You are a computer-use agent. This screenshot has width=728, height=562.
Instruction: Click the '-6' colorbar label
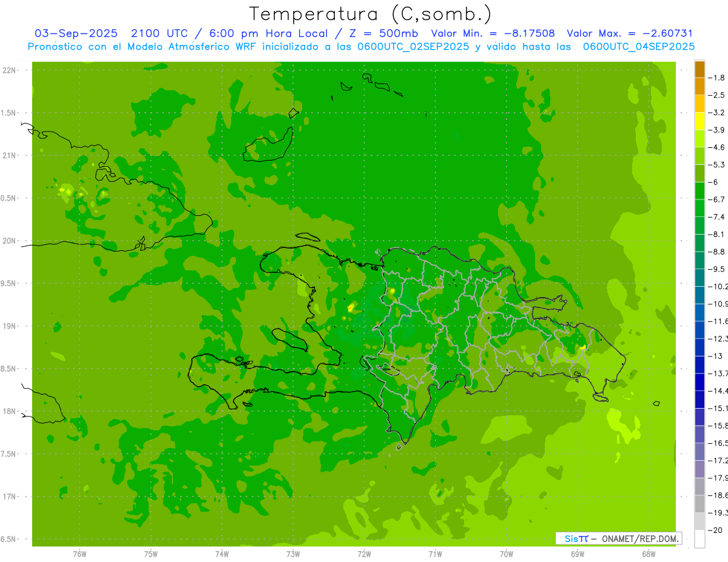(713, 182)
